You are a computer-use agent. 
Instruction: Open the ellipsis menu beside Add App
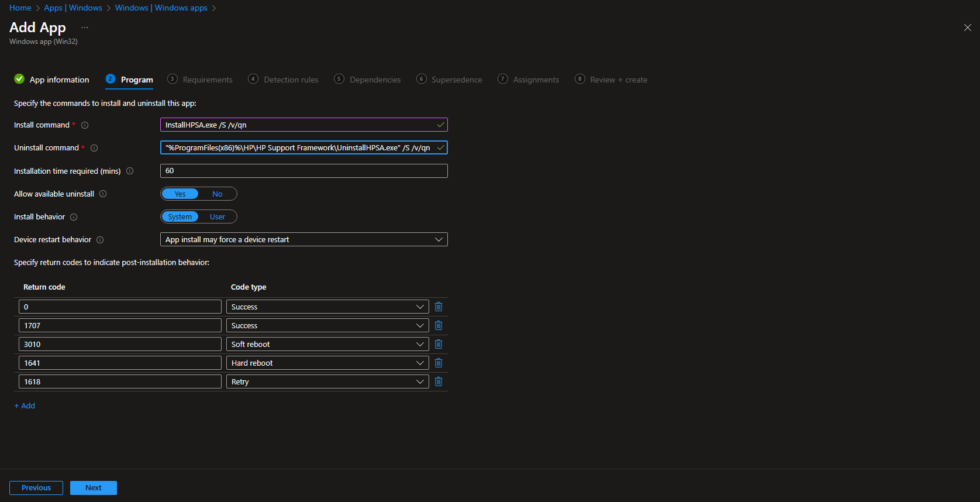[85, 27]
